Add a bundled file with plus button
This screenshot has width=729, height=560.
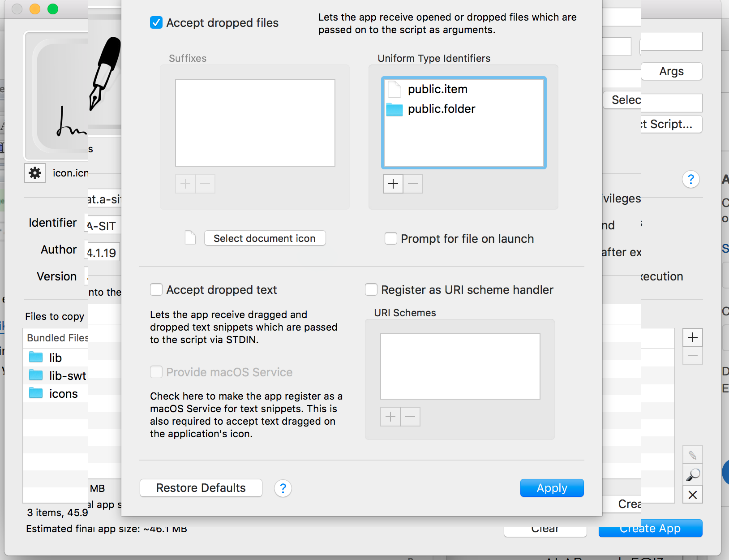(693, 337)
